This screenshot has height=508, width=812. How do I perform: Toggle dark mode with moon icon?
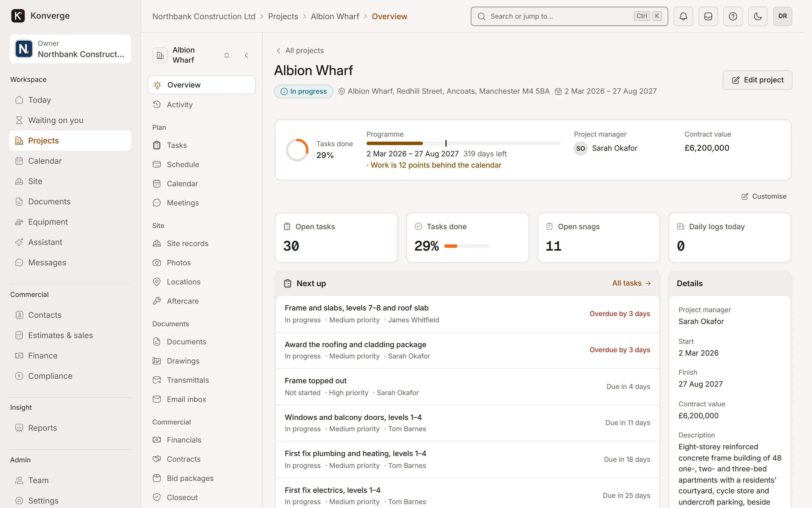point(758,16)
